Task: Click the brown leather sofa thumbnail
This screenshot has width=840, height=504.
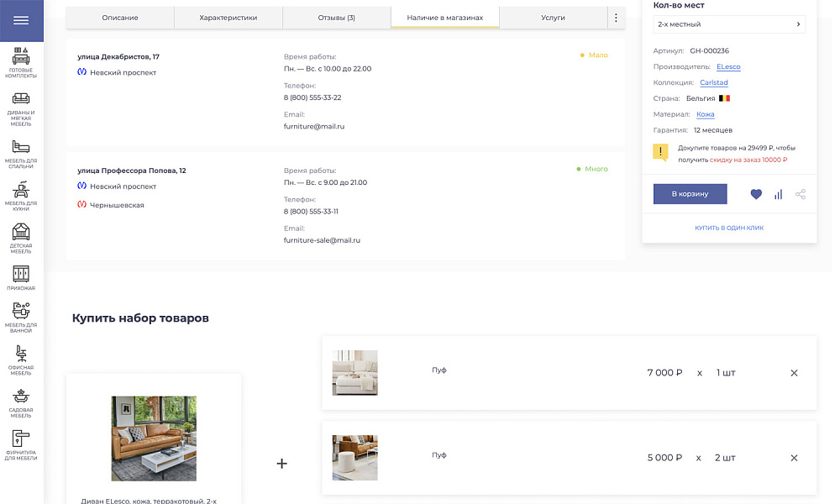Action: pyautogui.click(x=154, y=438)
